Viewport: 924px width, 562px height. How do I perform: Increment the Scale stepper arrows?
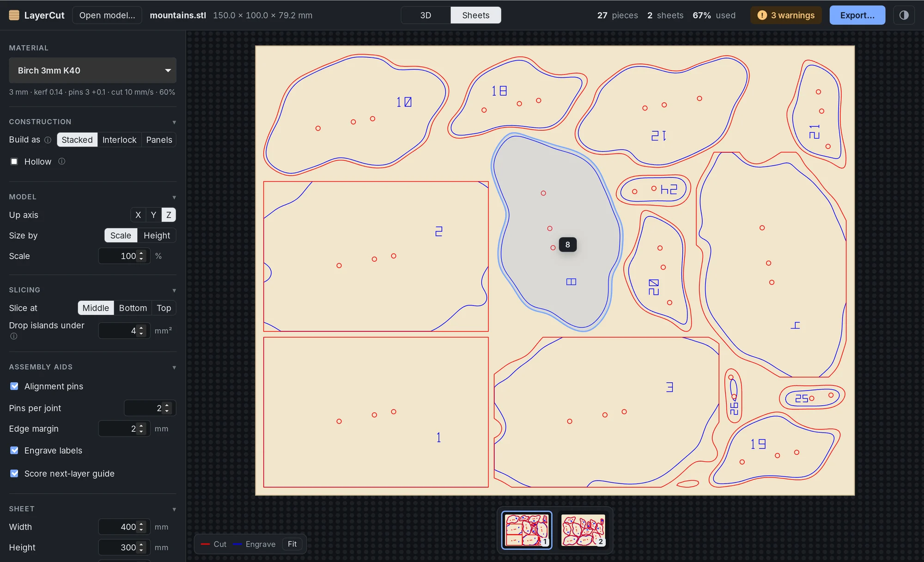(x=141, y=253)
